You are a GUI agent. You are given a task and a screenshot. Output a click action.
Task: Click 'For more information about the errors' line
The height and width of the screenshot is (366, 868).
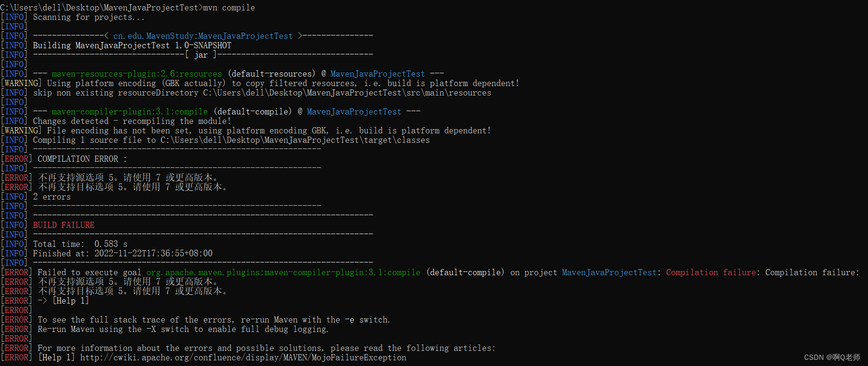pos(267,348)
